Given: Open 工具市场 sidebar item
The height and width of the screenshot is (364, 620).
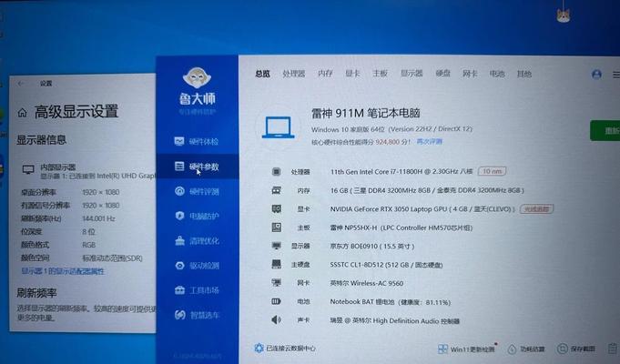Looking at the screenshot, I should coord(197,290).
